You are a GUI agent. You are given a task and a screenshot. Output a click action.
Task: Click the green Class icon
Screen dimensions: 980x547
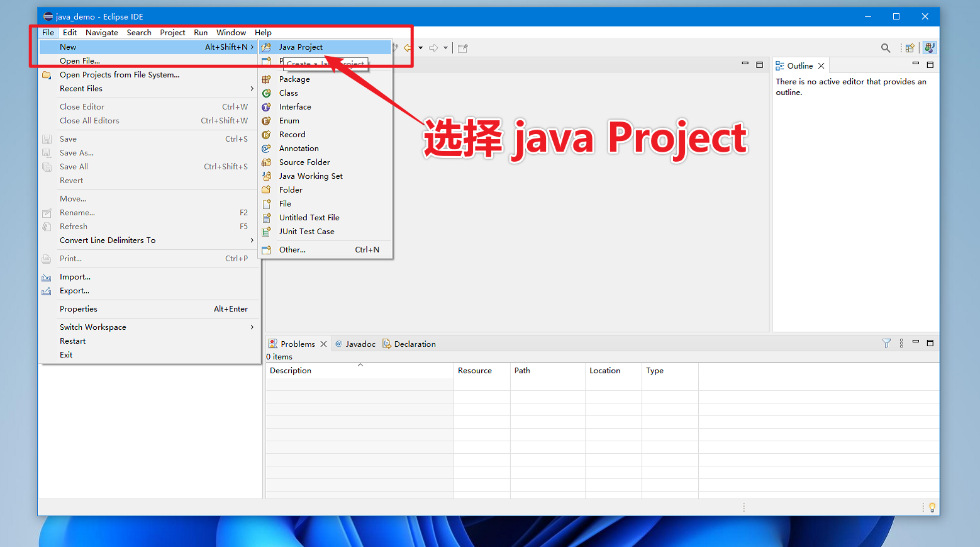(x=267, y=93)
